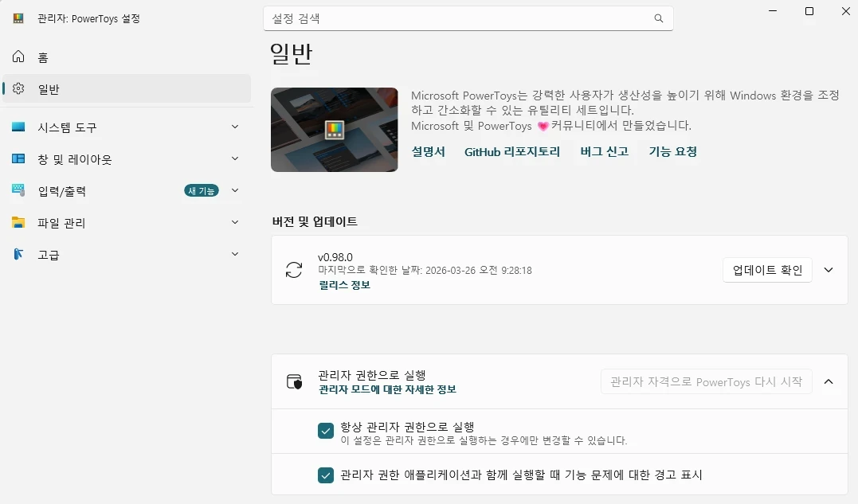
Task: Collapse the 관리자 권한으로 실행 card
Action: pos(829,382)
